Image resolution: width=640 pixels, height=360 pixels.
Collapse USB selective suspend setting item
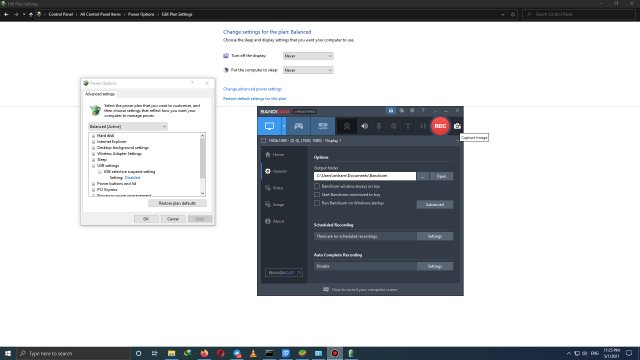click(x=100, y=172)
